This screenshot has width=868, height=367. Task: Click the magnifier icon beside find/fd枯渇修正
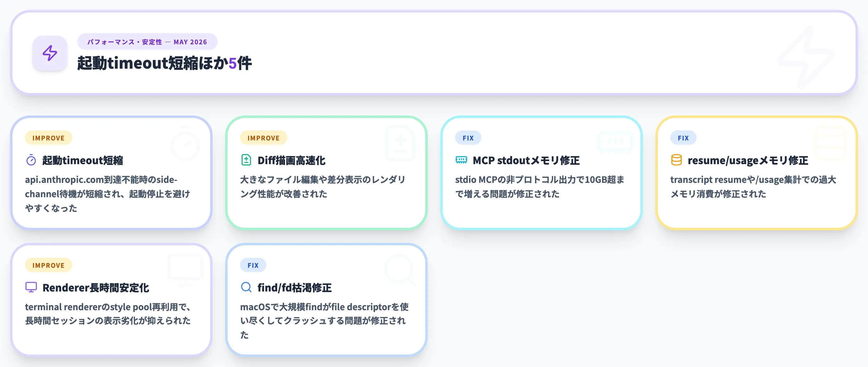click(x=246, y=287)
